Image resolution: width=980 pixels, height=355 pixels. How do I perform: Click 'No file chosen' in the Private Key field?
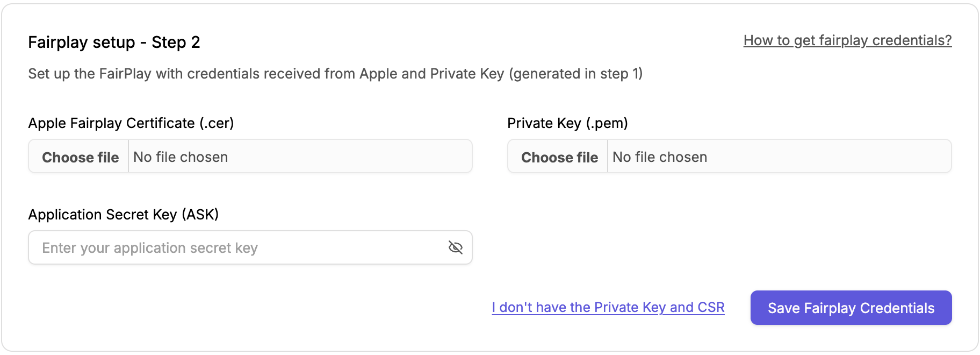[660, 157]
